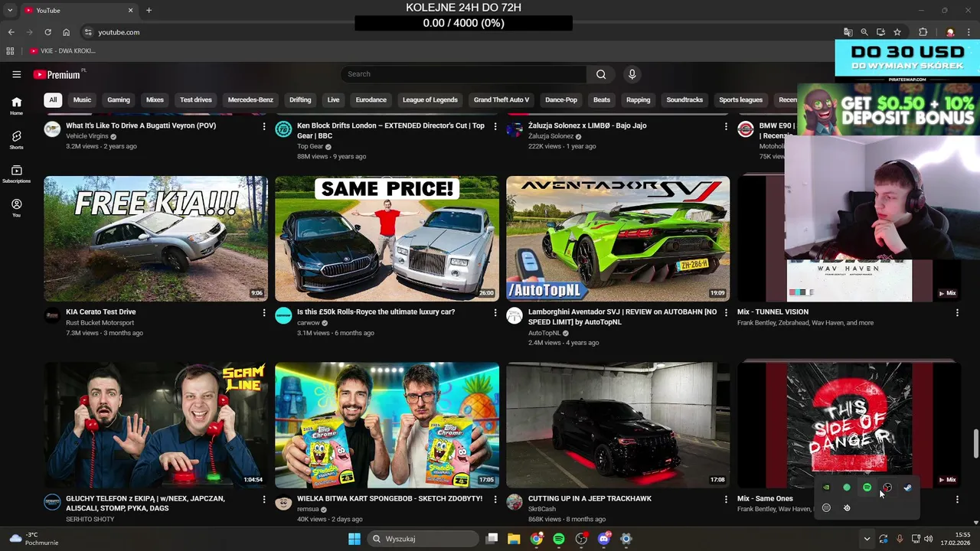Open options for Bajo Jajo video
980x551 pixels.
coord(727,126)
